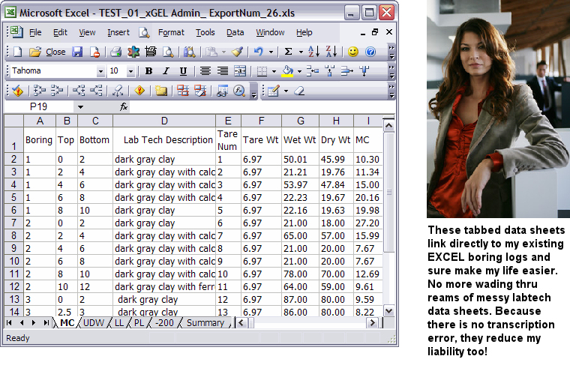Click the Save floppy disk icon
The height and width of the screenshot is (392, 570).
(x=77, y=52)
